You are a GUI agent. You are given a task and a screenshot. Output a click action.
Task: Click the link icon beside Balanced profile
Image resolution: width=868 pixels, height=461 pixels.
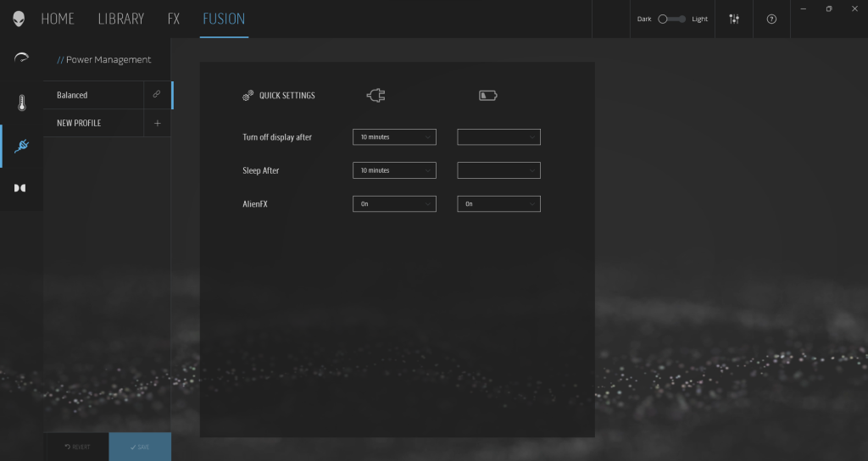coord(157,95)
